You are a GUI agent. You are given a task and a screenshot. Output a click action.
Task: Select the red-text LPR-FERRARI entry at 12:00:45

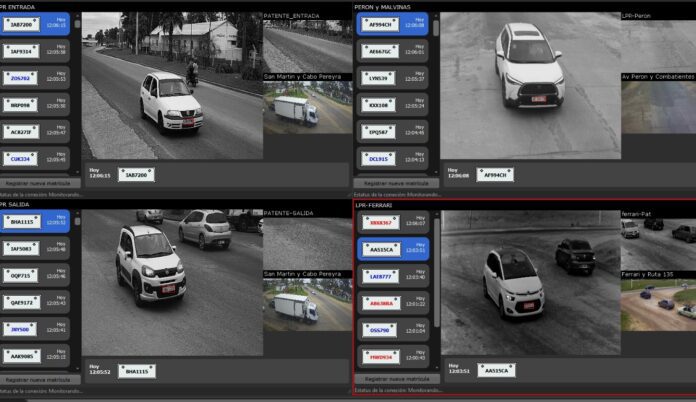point(393,357)
